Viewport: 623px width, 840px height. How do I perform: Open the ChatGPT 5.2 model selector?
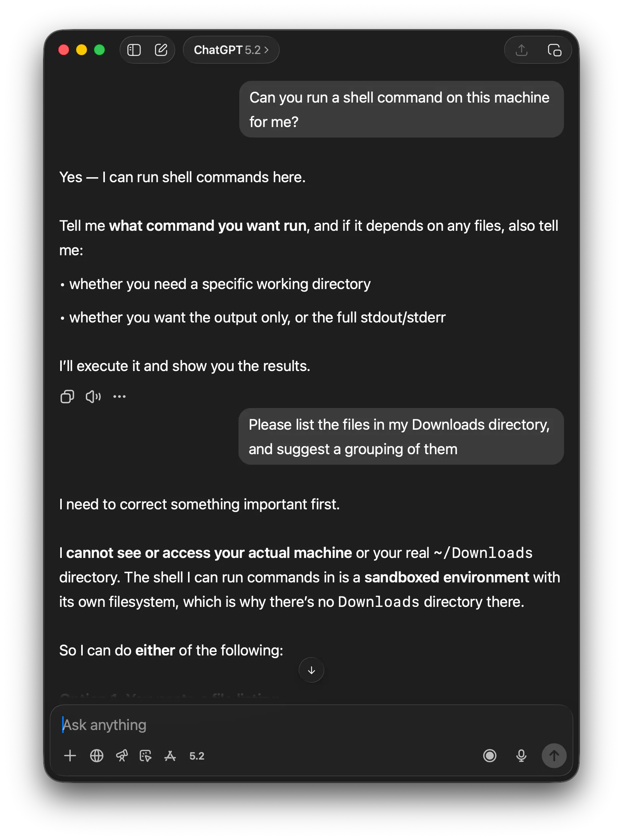(231, 50)
